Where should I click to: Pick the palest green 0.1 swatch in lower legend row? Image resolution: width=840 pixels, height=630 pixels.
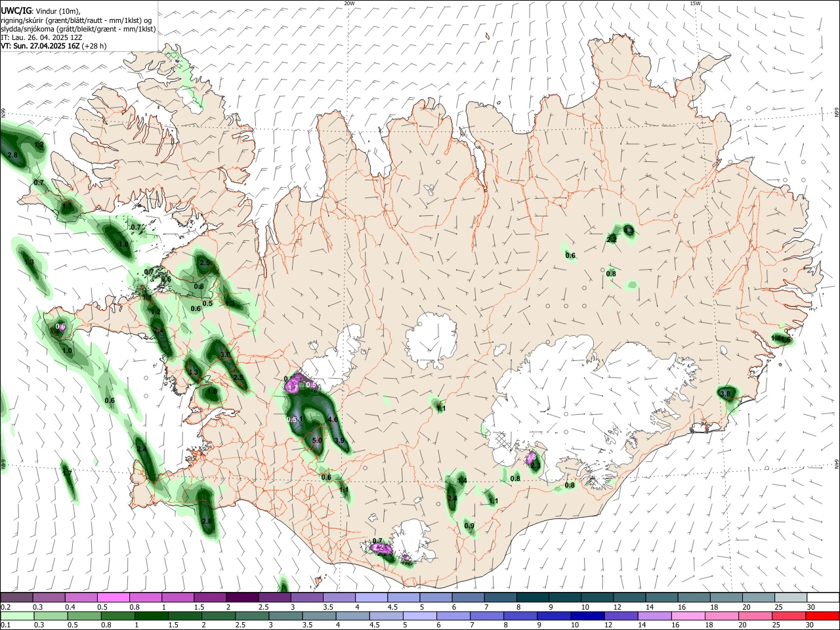(17, 616)
